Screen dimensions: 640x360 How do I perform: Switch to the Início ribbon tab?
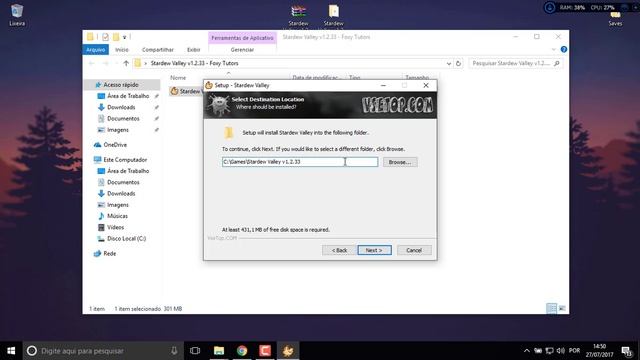(x=122, y=50)
